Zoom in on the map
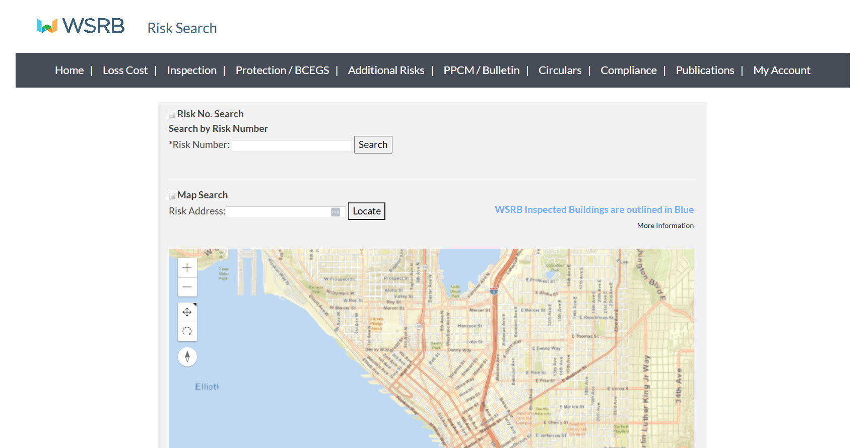868x448 pixels. [x=187, y=267]
